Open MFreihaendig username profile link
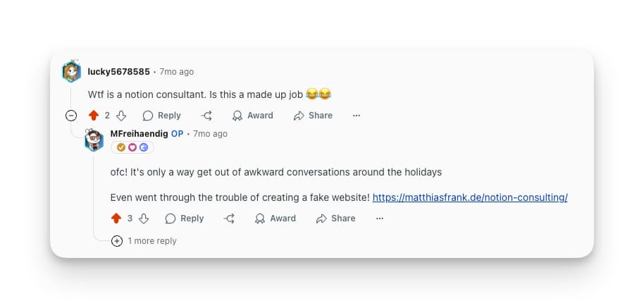The image size is (644, 308). pos(139,133)
